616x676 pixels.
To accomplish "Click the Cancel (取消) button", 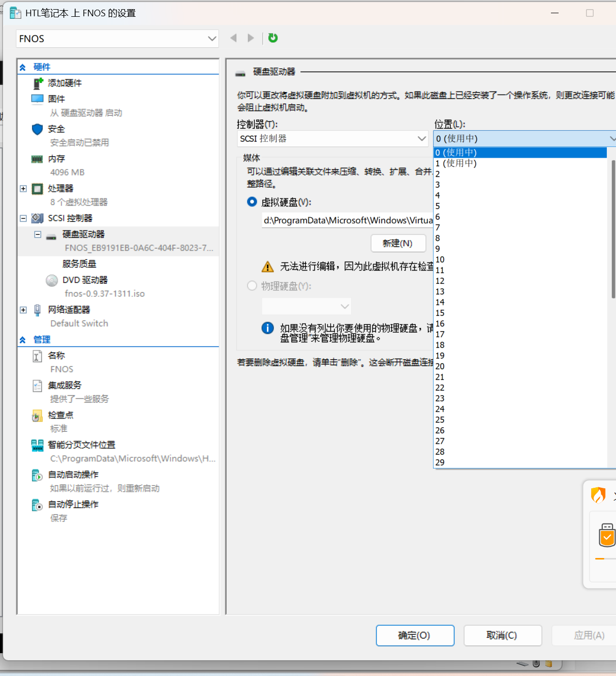I will (502, 635).
